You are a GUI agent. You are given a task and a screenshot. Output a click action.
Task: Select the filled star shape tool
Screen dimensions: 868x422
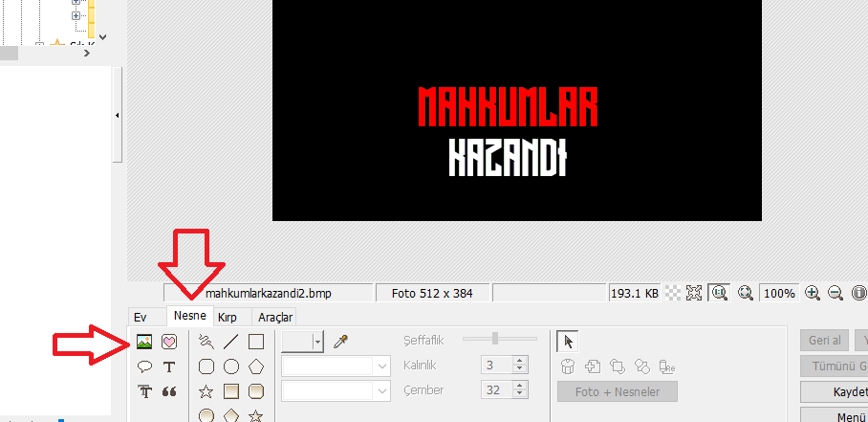[256, 416]
